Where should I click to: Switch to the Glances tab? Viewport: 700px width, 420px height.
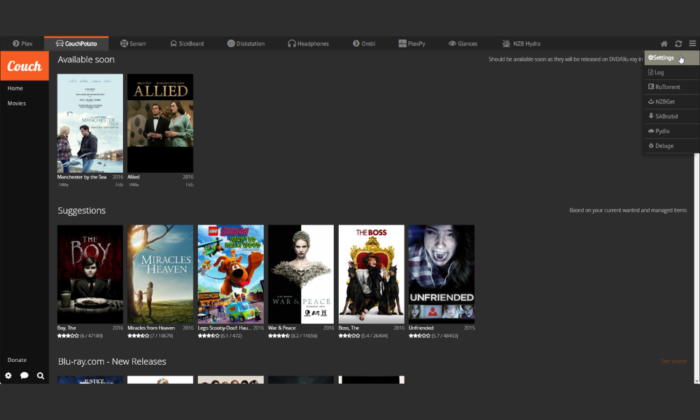pyautogui.click(x=463, y=43)
